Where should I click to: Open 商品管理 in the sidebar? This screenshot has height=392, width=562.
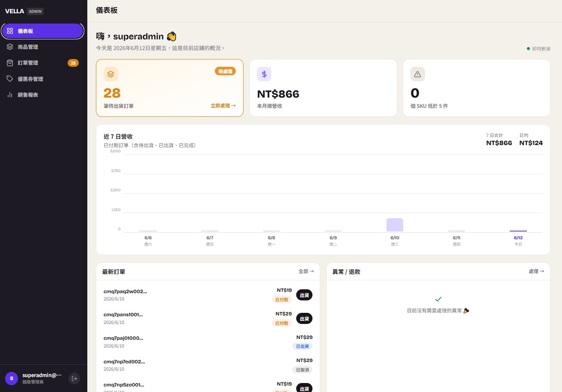42,47
